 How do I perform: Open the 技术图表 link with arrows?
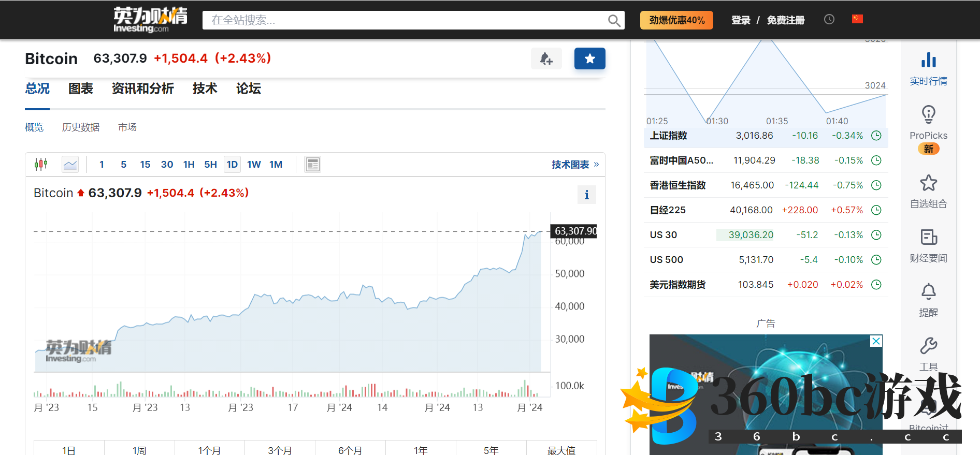[574, 165]
